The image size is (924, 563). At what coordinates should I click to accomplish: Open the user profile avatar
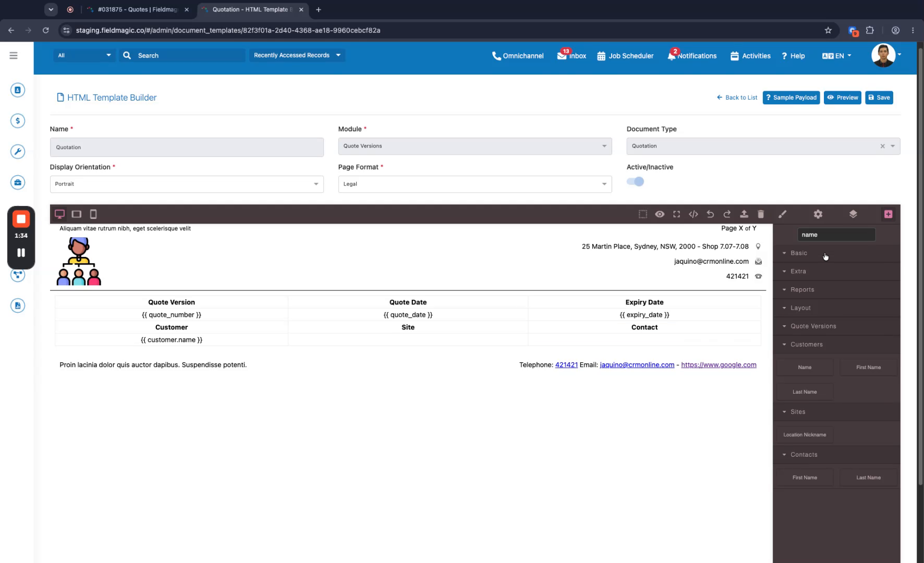[x=883, y=55]
